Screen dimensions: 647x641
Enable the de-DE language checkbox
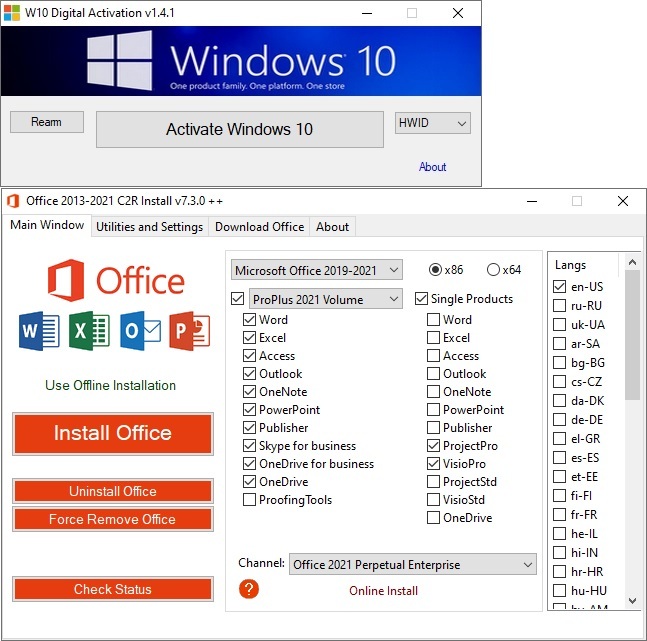tap(560, 419)
